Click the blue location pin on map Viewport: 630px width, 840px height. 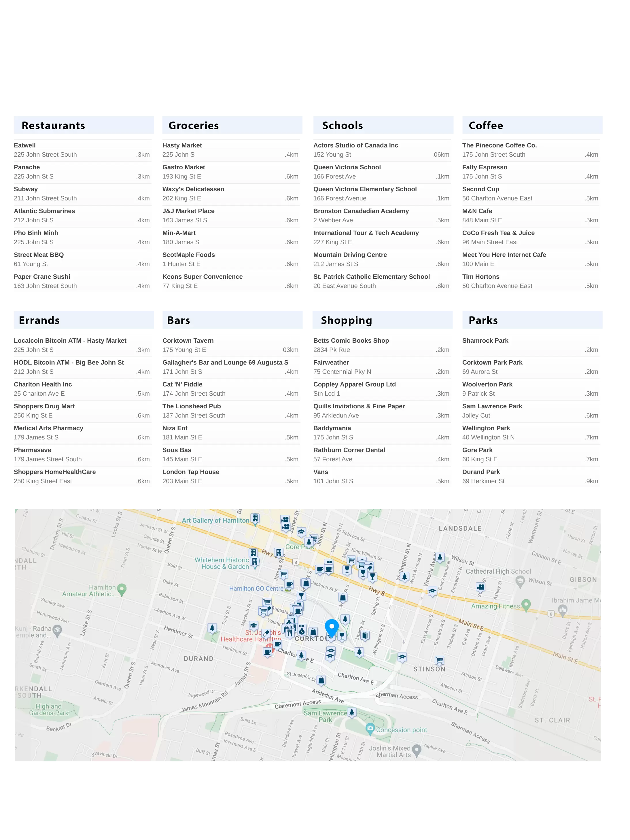[x=331, y=627]
